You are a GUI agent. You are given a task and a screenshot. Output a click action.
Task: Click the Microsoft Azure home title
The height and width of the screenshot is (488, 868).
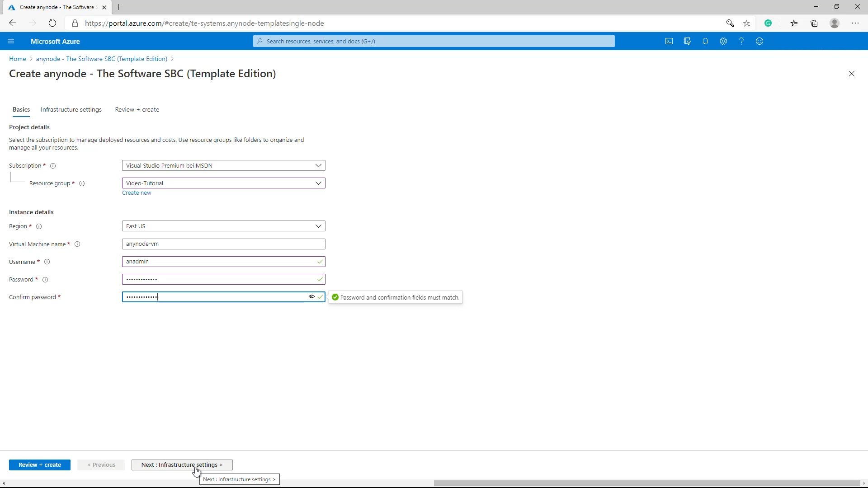55,41
